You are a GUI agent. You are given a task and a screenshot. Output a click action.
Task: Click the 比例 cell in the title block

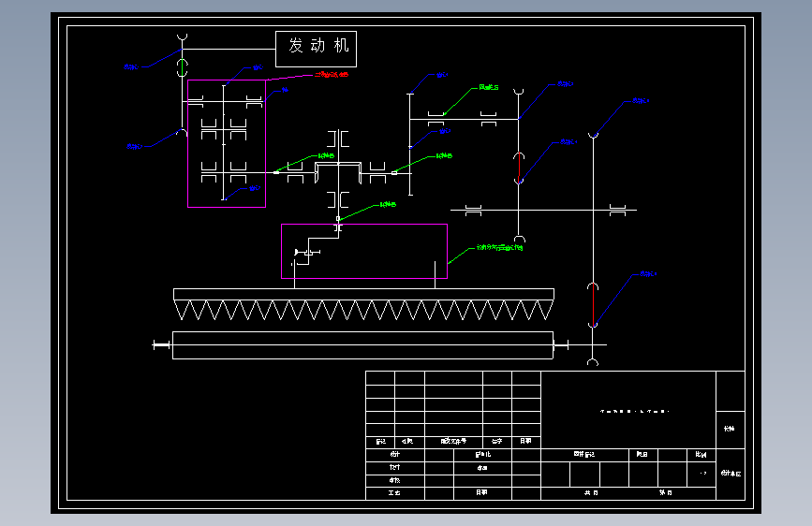[701, 455]
